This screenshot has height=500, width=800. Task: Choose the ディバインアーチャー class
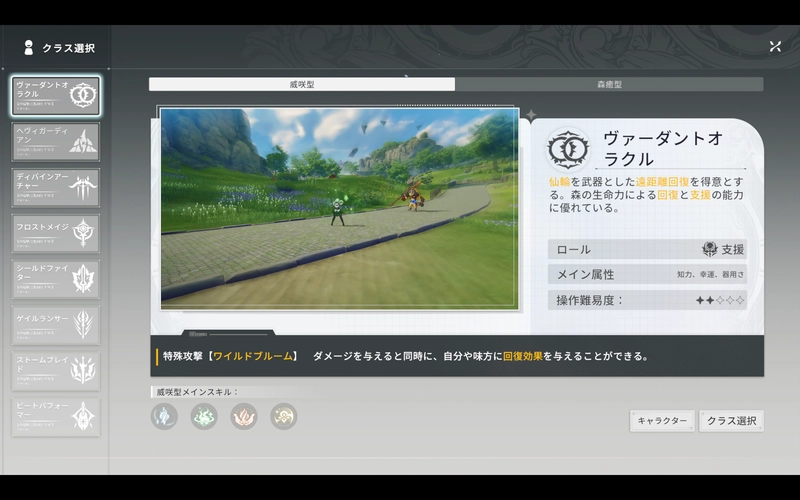coord(56,187)
